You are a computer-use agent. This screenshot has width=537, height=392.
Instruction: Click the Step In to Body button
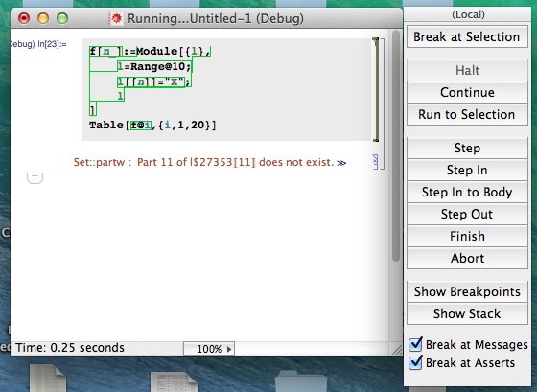pyautogui.click(x=467, y=192)
